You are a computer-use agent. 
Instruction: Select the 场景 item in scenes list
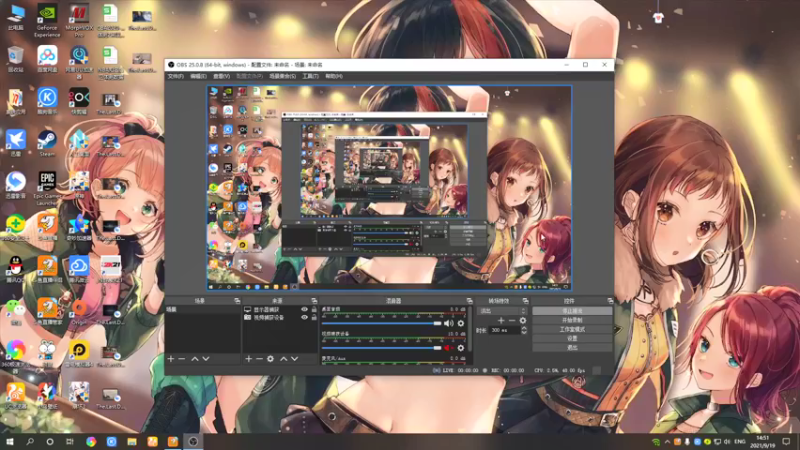[x=203, y=309]
